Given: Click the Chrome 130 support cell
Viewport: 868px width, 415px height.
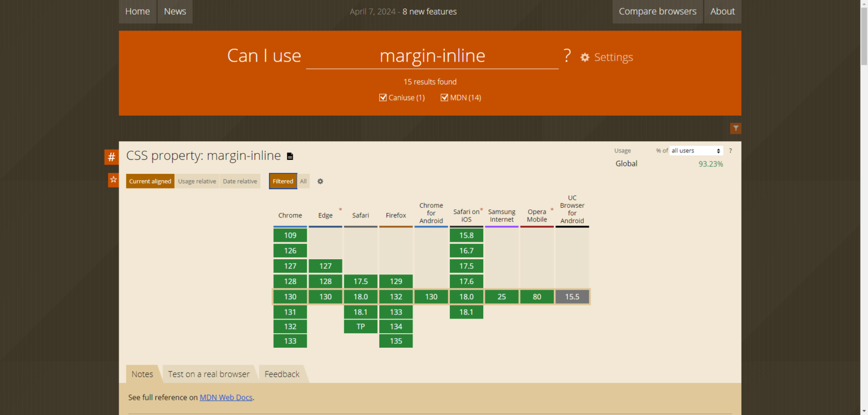Looking at the screenshot, I should pos(290,296).
